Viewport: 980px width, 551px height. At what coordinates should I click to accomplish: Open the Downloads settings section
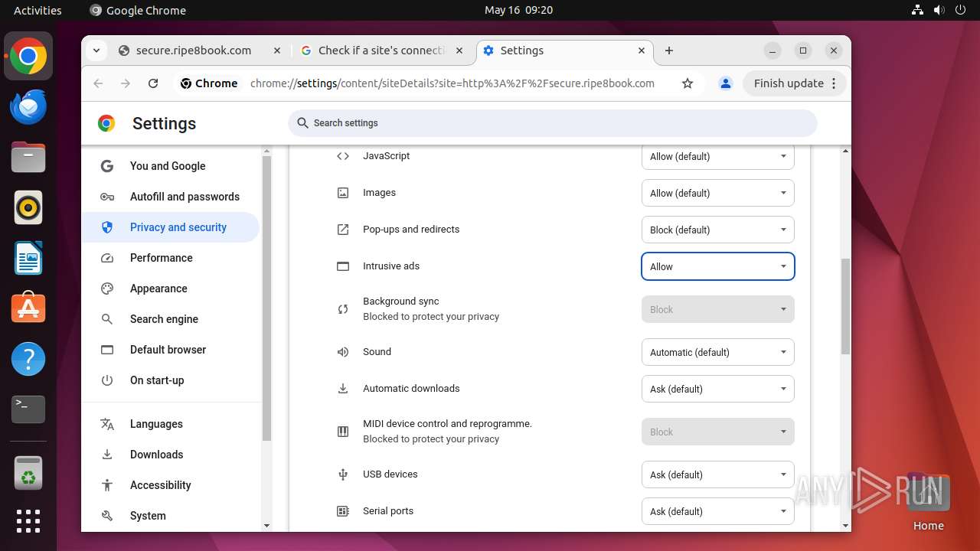tap(171, 455)
